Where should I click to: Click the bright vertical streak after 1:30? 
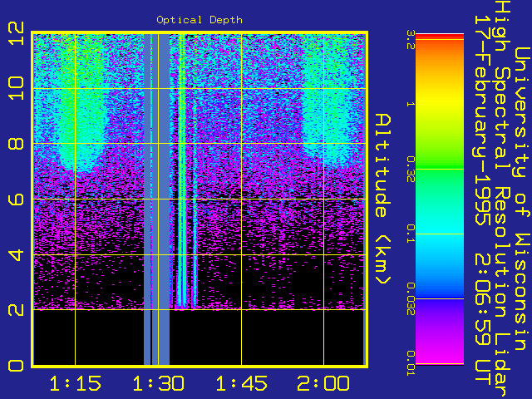pos(181,170)
